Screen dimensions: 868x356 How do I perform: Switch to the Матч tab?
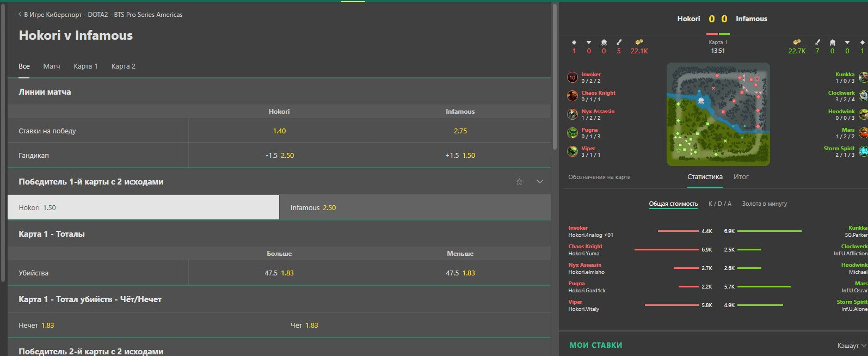click(x=52, y=66)
